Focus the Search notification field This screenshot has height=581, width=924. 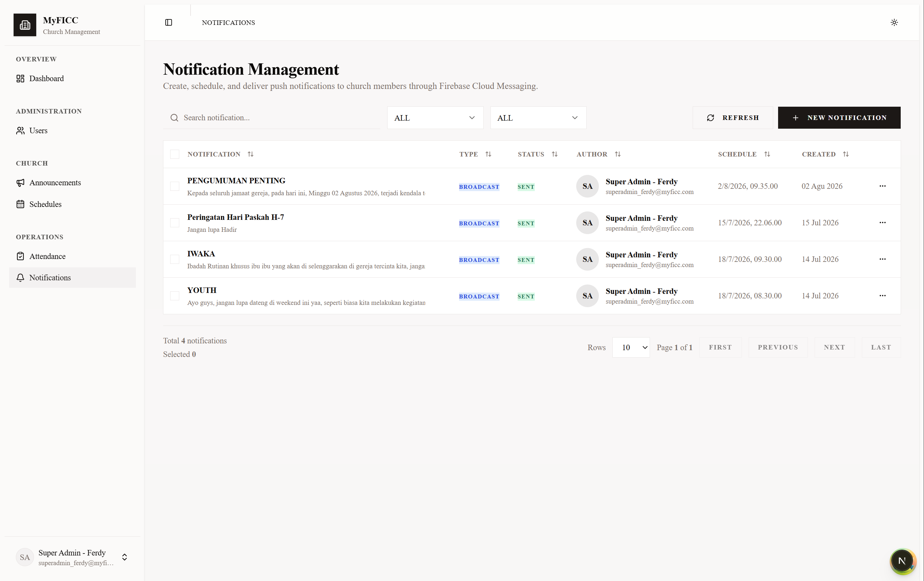tap(272, 118)
